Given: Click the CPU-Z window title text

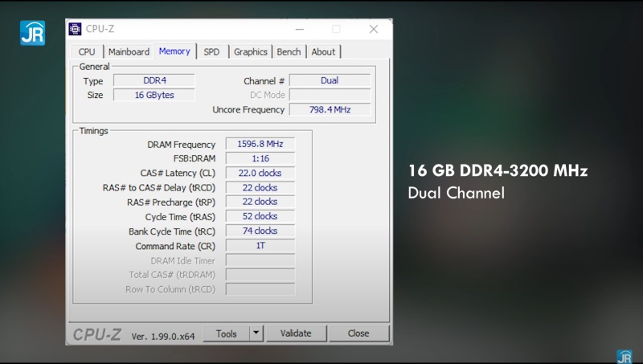Looking at the screenshot, I should pyautogui.click(x=100, y=29).
